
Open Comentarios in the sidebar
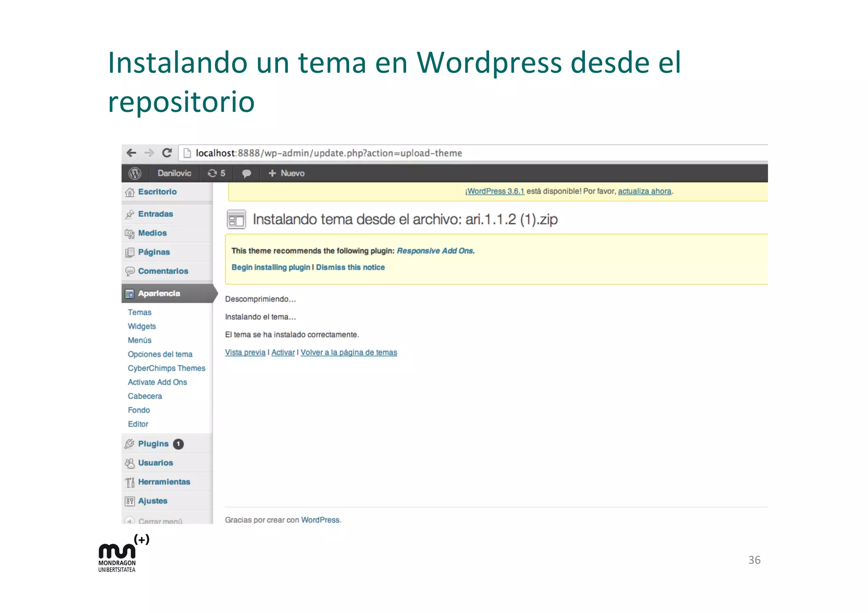[x=163, y=271]
